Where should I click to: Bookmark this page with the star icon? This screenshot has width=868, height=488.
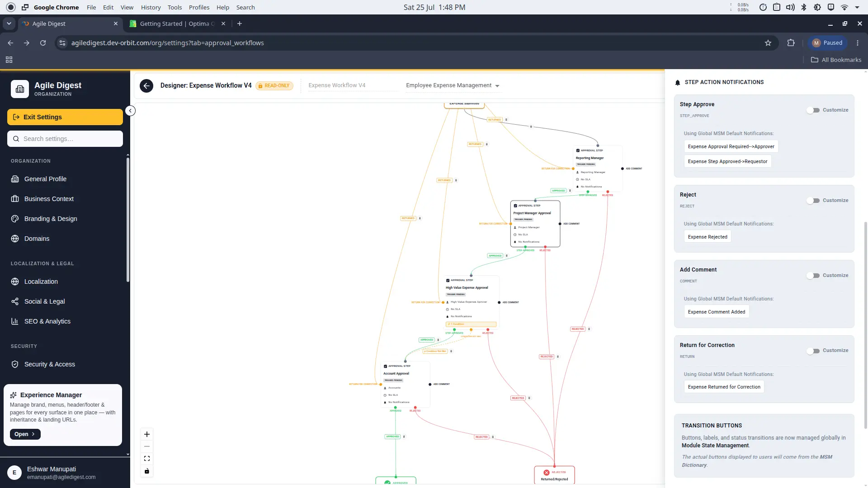click(x=768, y=43)
